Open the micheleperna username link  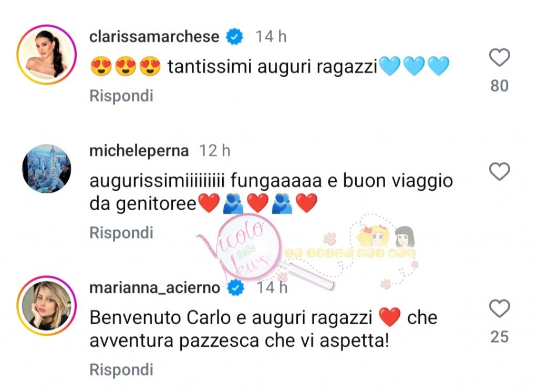coord(139,150)
